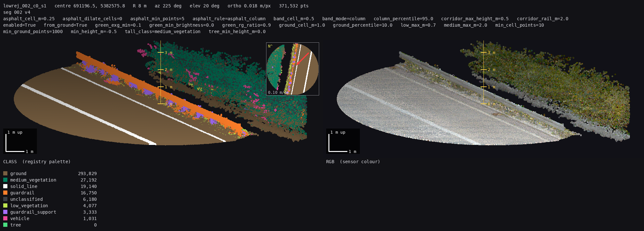Click the green tree legend swatch
Image resolution: width=644 pixels, height=231 pixels.
tap(5, 225)
